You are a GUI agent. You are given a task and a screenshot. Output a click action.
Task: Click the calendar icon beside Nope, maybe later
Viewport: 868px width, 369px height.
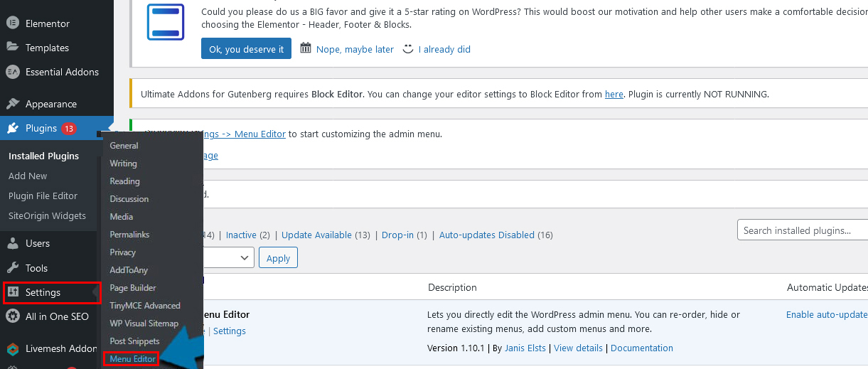[306, 48]
